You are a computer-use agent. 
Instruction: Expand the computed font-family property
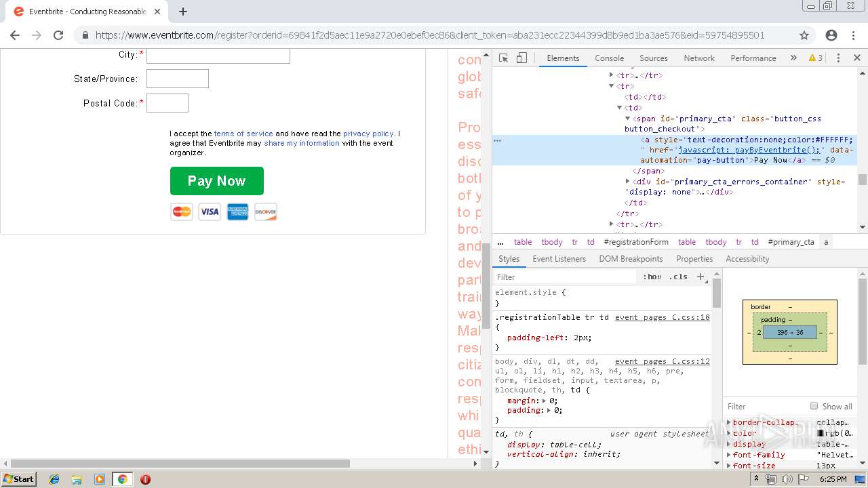click(x=729, y=455)
